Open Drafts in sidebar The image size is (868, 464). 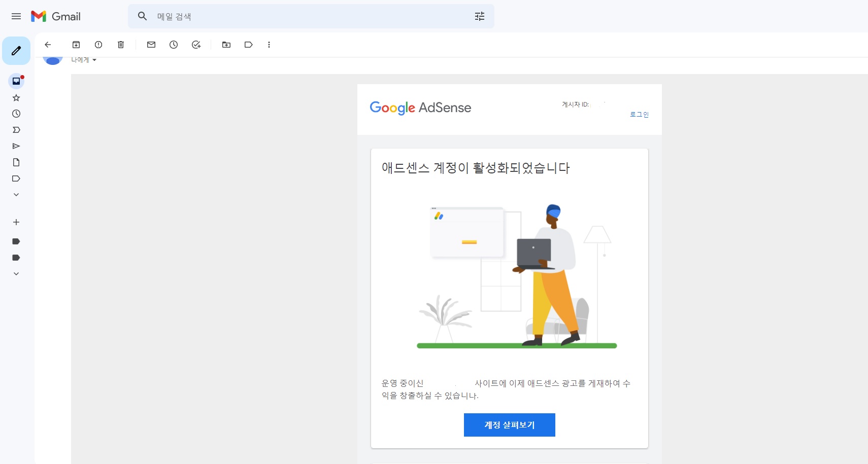point(16,162)
